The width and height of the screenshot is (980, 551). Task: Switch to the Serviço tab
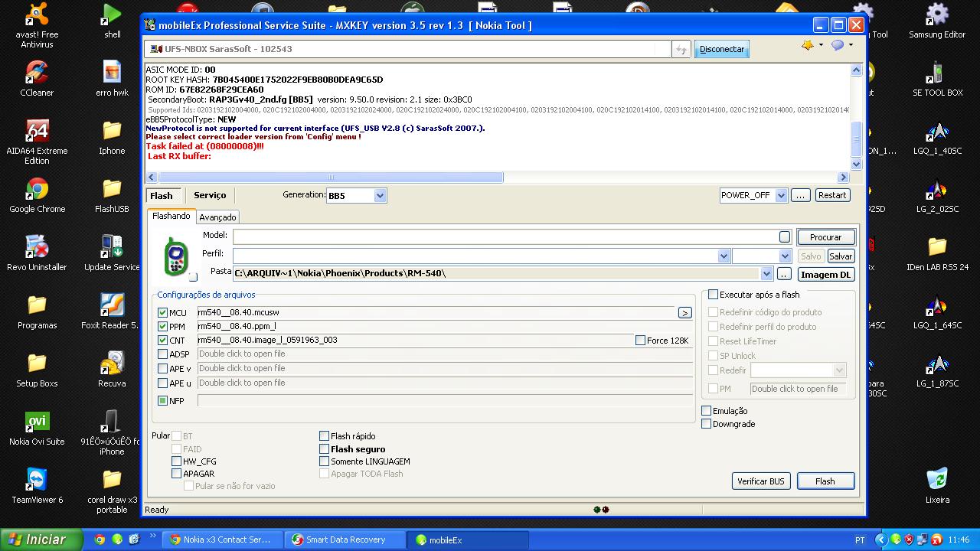tap(210, 195)
